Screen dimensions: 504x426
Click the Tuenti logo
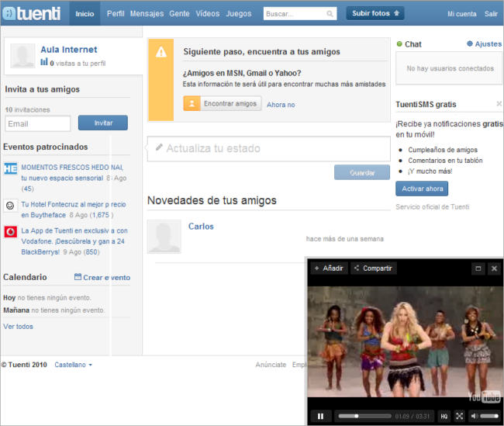(x=32, y=13)
